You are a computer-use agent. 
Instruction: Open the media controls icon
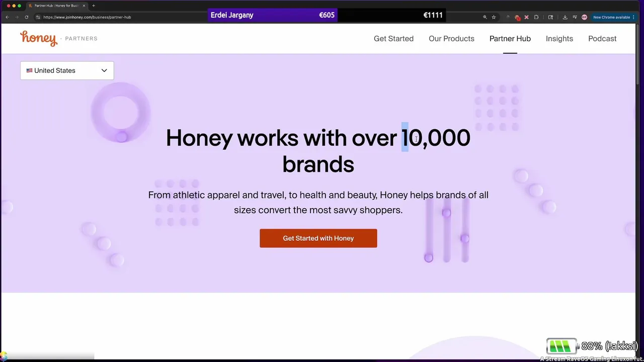pyautogui.click(x=575, y=17)
